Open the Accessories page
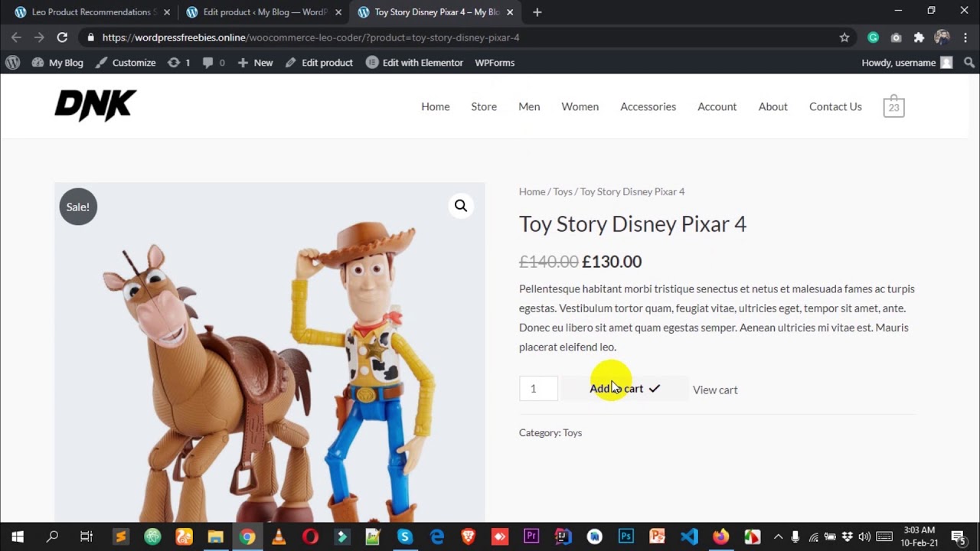This screenshot has width=980, height=551. [x=648, y=106]
